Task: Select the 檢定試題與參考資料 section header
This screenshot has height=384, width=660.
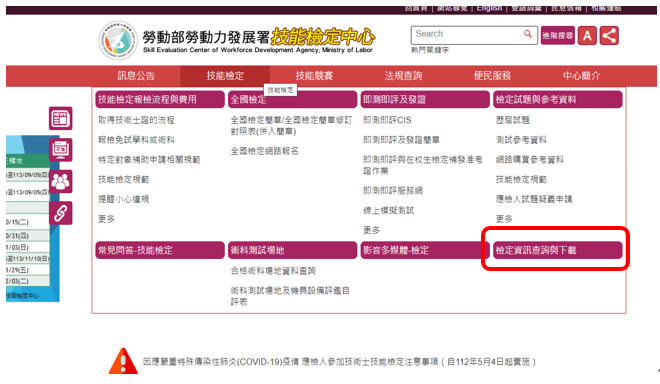Action: (557, 100)
